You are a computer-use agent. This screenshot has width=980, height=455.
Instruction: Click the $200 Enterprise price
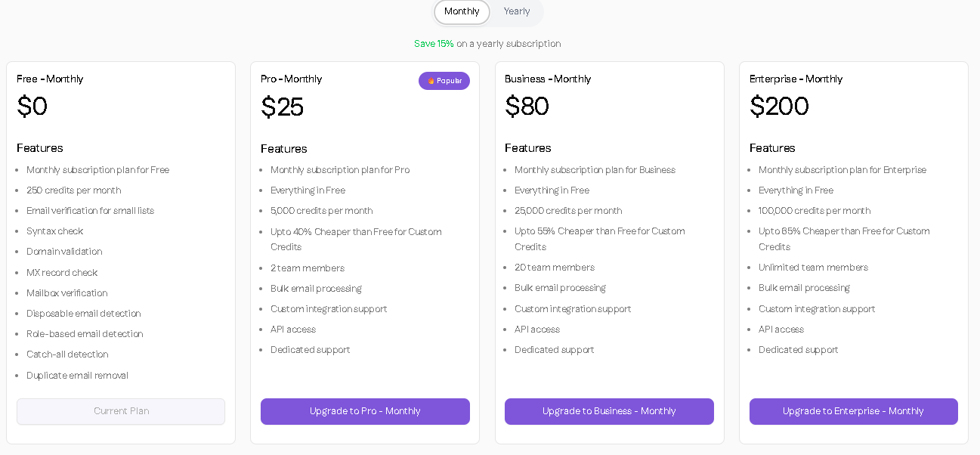[779, 107]
